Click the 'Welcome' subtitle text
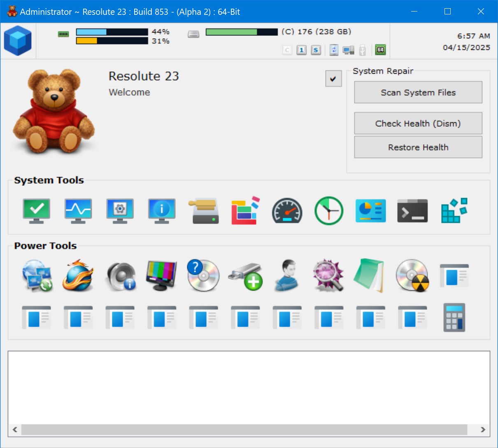 129,92
